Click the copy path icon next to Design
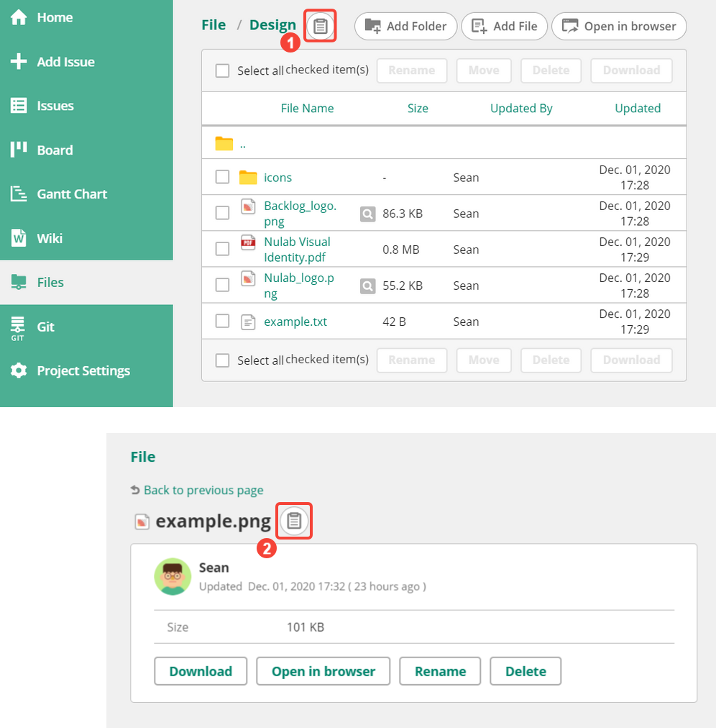Viewport: 716px width, 728px height. [320, 27]
